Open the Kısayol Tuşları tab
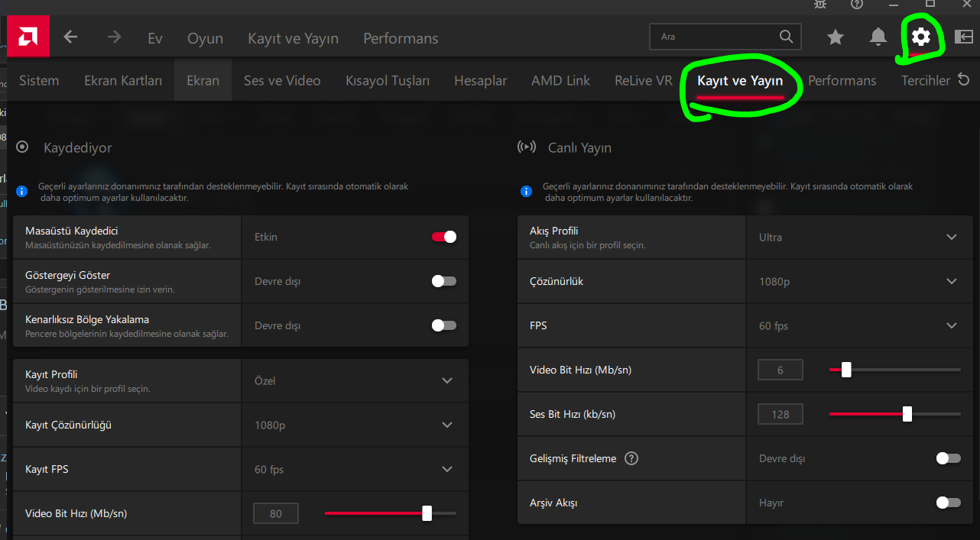The width and height of the screenshot is (980, 540). [x=388, y=80]
